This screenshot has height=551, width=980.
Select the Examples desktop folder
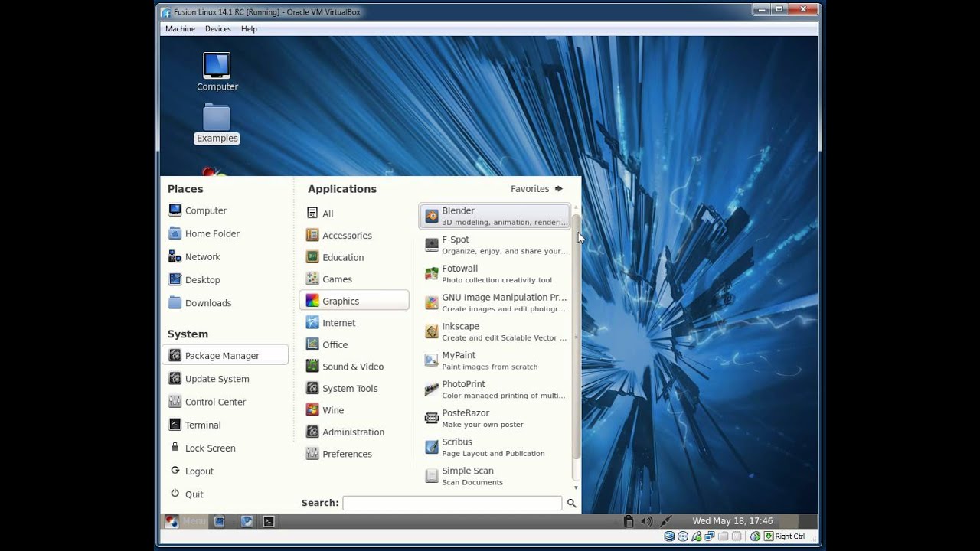[x=217, y=124]
